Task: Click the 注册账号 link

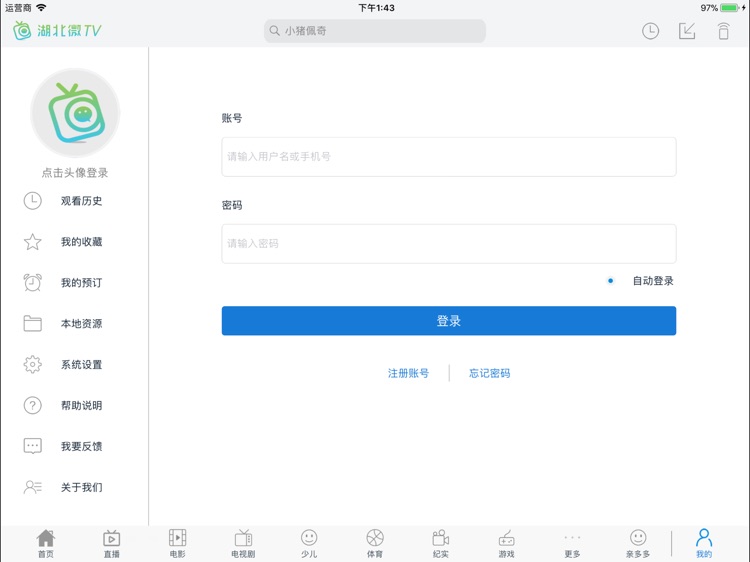Action: [x=408, y=373]
